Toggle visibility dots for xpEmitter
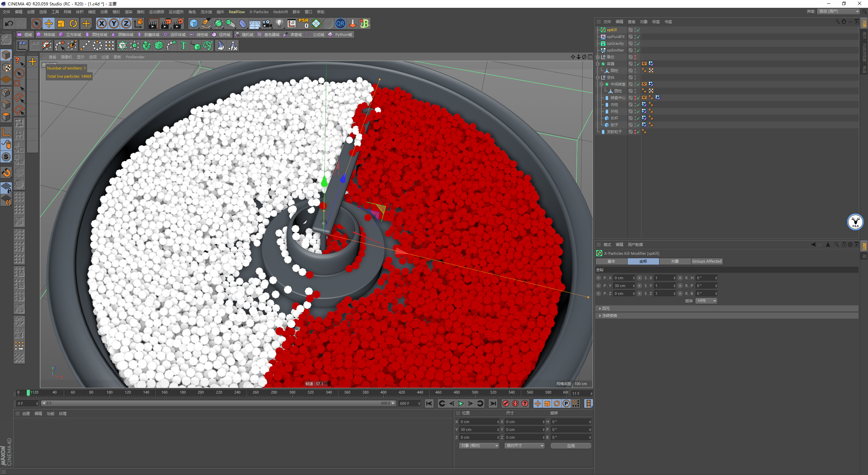This screenshot has height=475, width=868. click(x=635, y=50)
